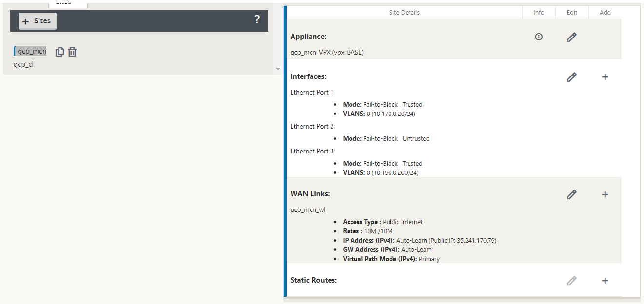This screenshot has height=304, width=644.
Task: Click the Appliance section heading
Action: coord(308,37)
